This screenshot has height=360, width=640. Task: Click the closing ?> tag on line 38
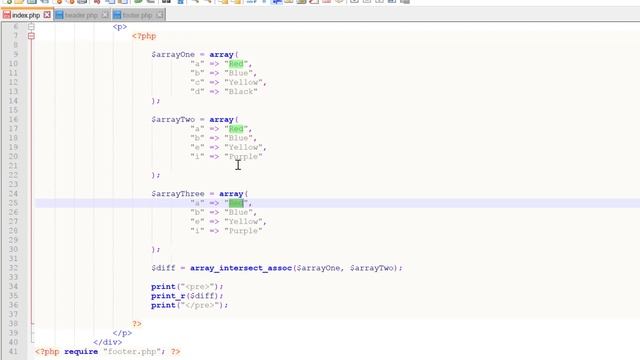coord(137,324)
